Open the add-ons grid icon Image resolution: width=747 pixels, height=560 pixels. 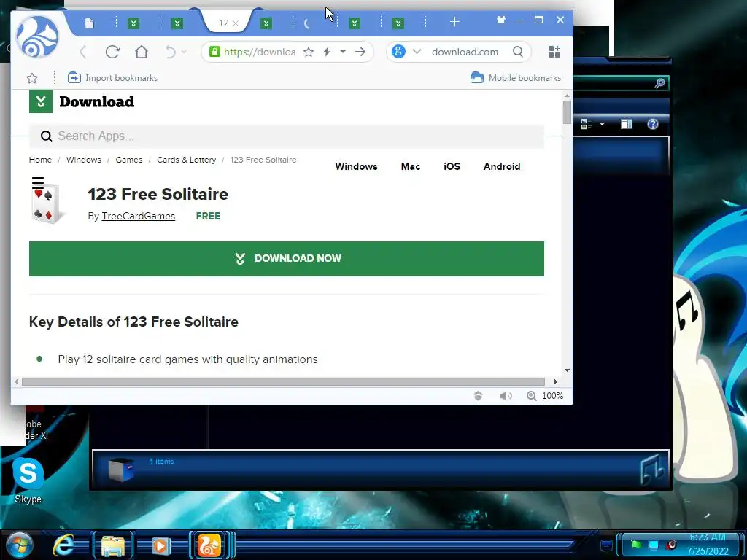click(554, 52)
